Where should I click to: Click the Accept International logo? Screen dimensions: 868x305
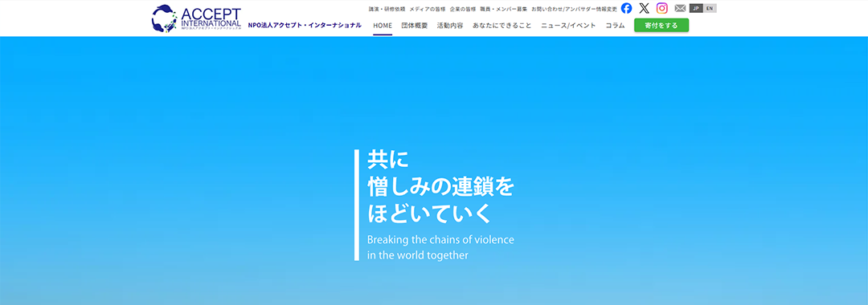pos(197,18)
